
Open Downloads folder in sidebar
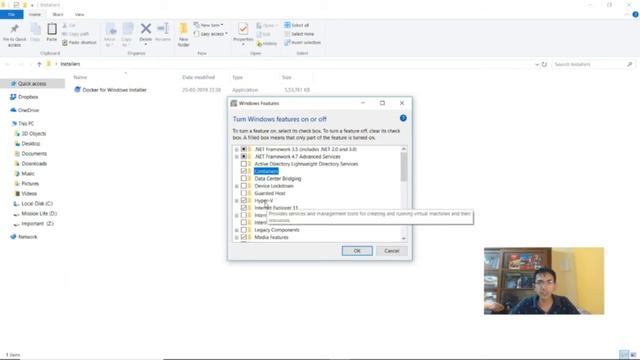pos(31,164)
